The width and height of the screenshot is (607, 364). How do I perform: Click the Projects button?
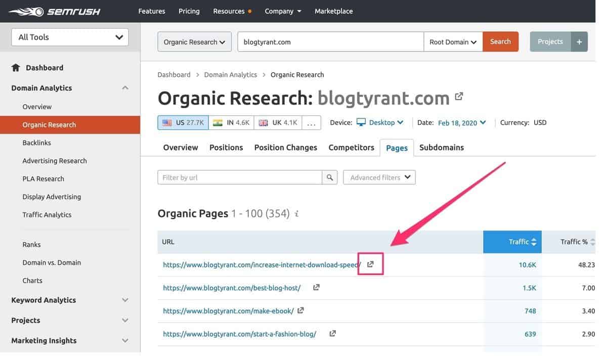click(550, 42)
